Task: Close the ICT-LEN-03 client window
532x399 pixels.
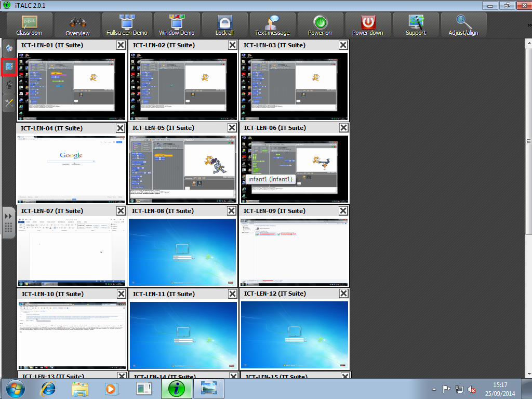Action: tap(343, 45)
